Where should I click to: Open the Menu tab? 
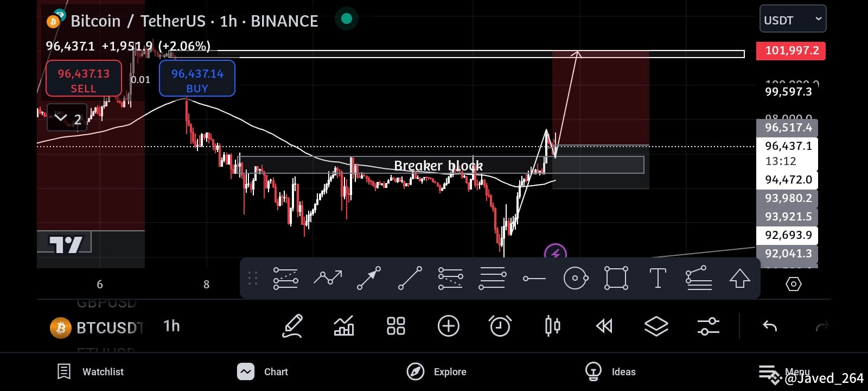[x=784, y=372]
